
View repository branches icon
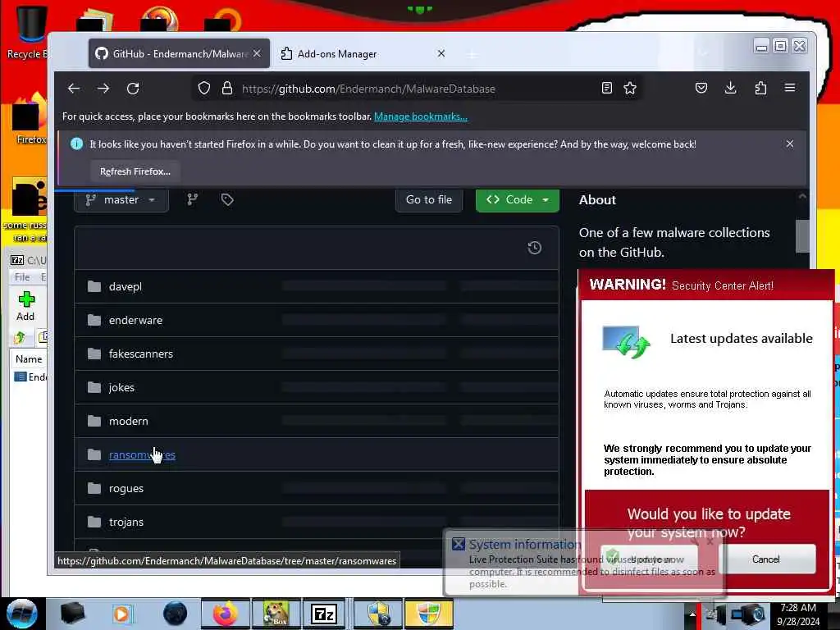(x=192, y=199)
